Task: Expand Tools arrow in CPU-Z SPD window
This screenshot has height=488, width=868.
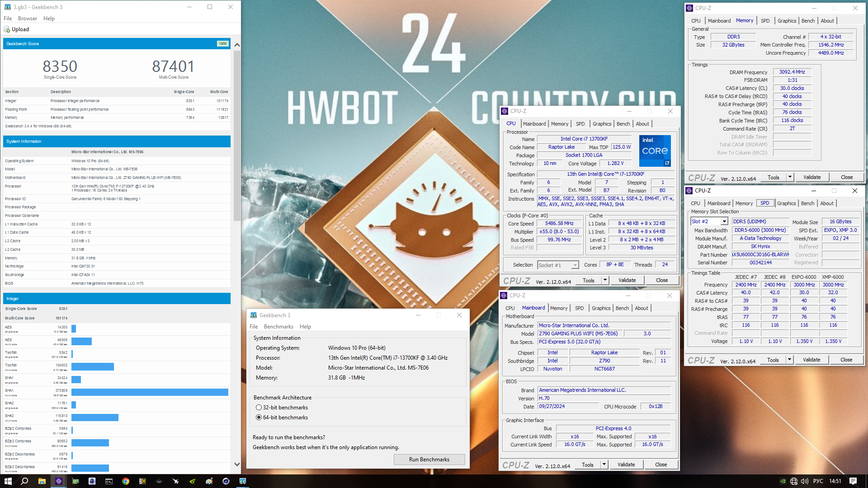Action: pos(789,360)
